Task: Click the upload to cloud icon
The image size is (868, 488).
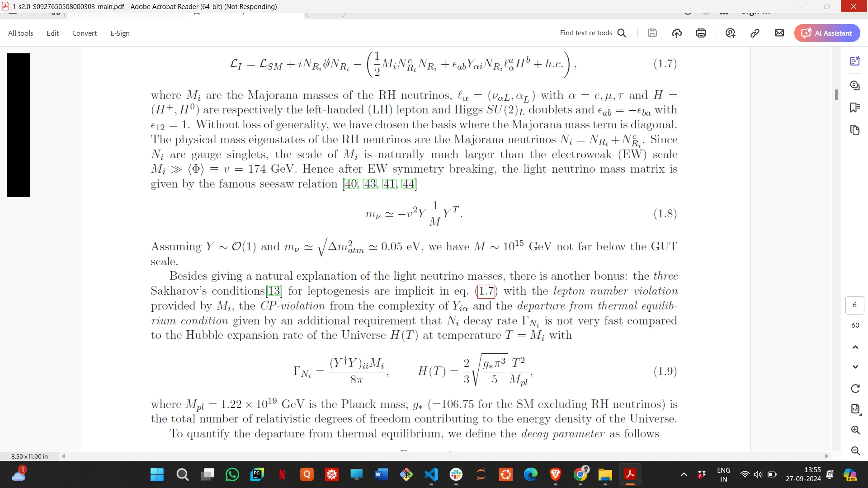Action: click(676, 33)
